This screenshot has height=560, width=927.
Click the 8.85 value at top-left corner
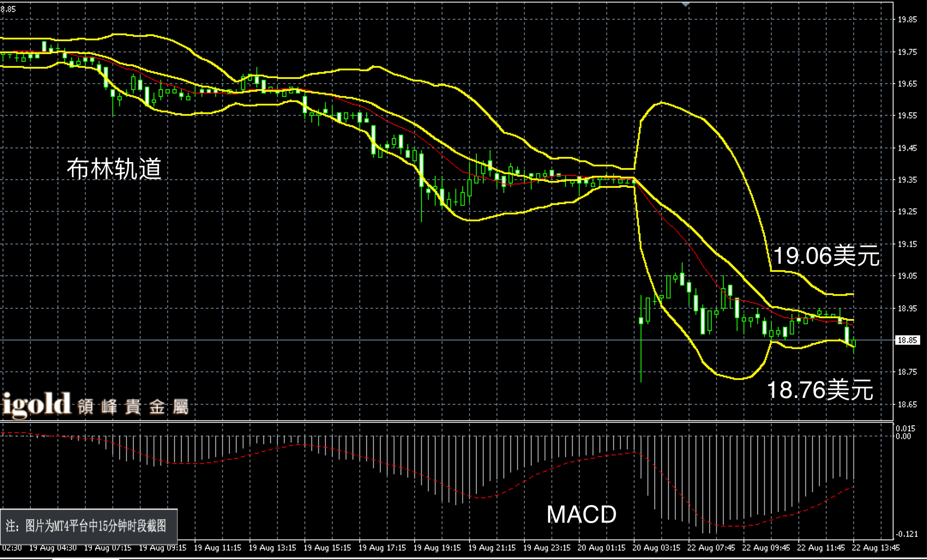click(x=8, y=9)
